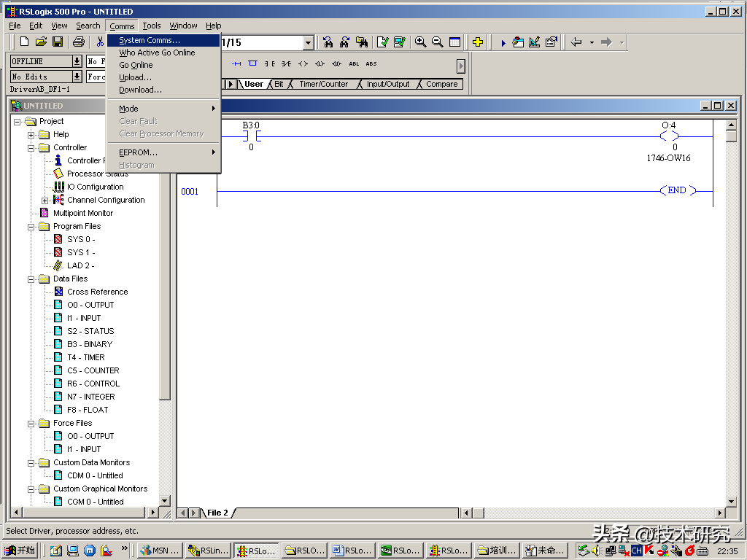The height and width of the screenshot is (560, 747).
Task: Click the yellow plus toolbar icon
Action: (x=478, y=42)
